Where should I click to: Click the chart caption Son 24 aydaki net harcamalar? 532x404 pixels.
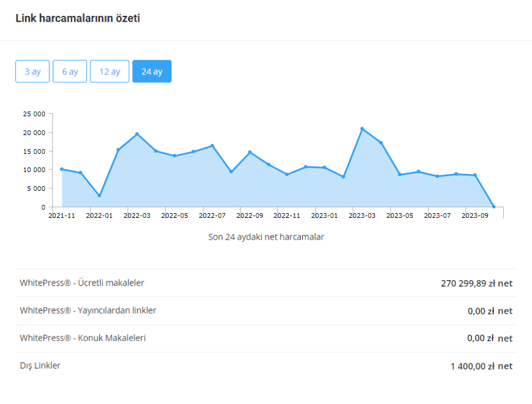266,237
